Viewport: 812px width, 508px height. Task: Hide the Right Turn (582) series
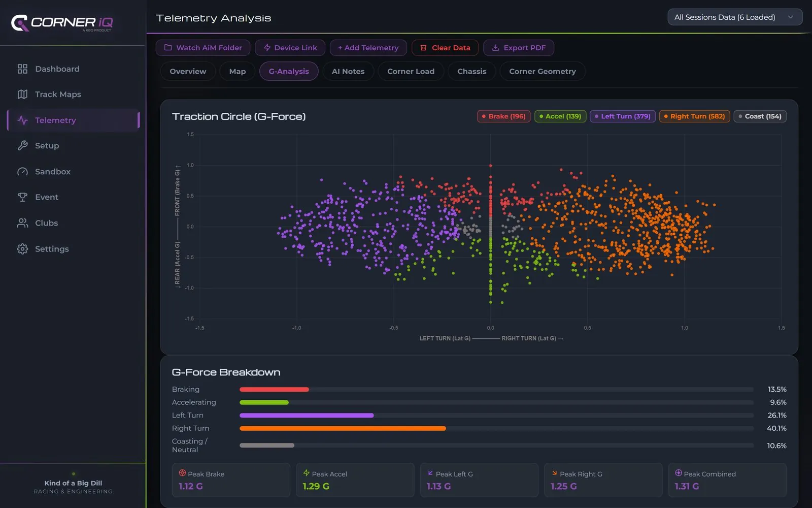click(695, 116)
